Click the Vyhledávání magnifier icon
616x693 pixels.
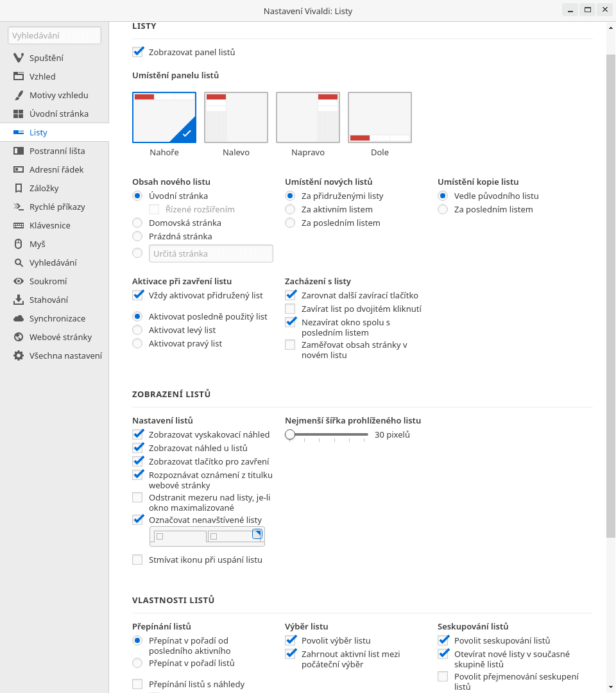click(18, 262)
